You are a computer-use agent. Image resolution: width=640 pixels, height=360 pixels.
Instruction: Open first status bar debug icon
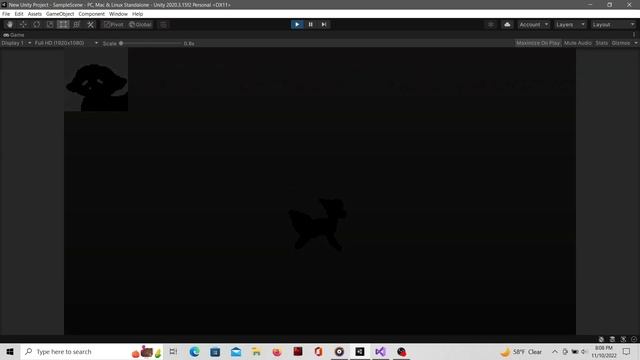[601, 339]
